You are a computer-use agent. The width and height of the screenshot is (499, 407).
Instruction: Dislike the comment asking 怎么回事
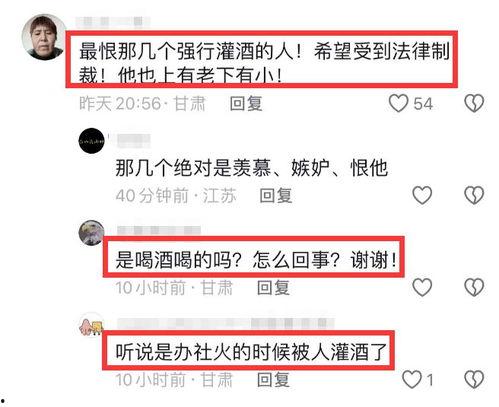pyautogui.click(x=474, y=287)
